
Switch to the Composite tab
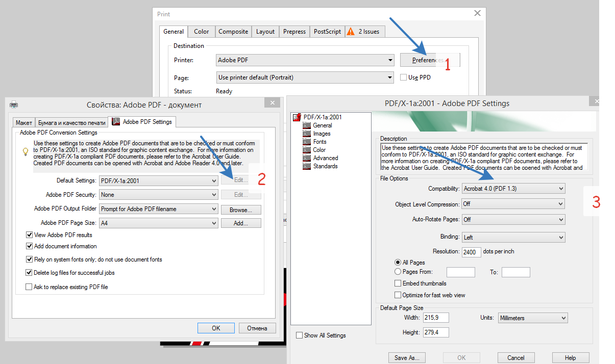[233, 32]
